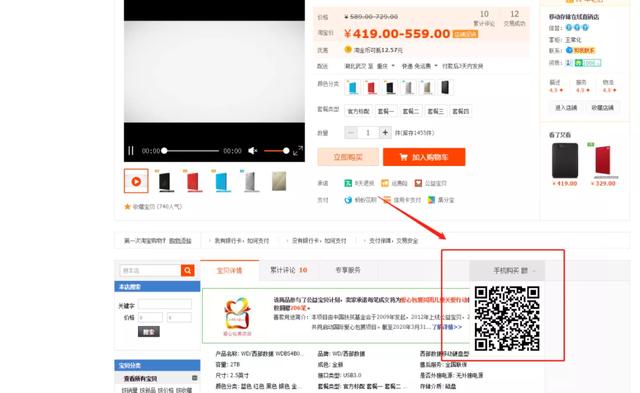Viewport: 640px width, 393px height.
Task: Pause the product video
Action: click(131, 151)
